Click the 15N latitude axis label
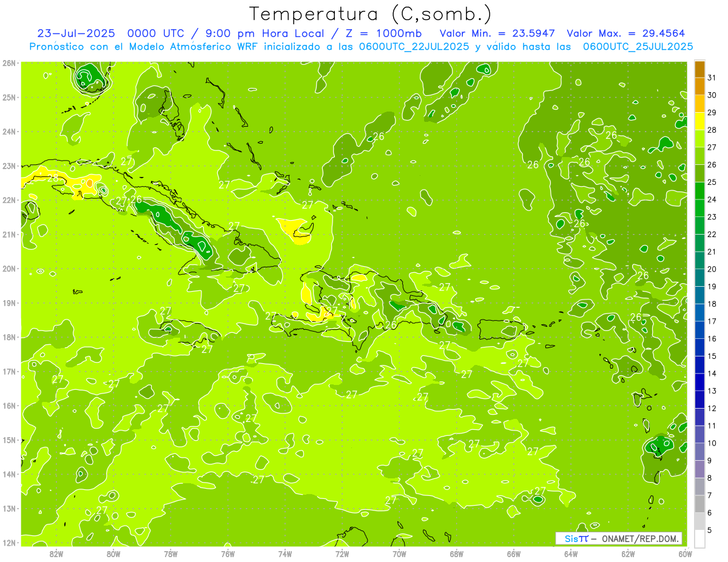 pos(9,440)
